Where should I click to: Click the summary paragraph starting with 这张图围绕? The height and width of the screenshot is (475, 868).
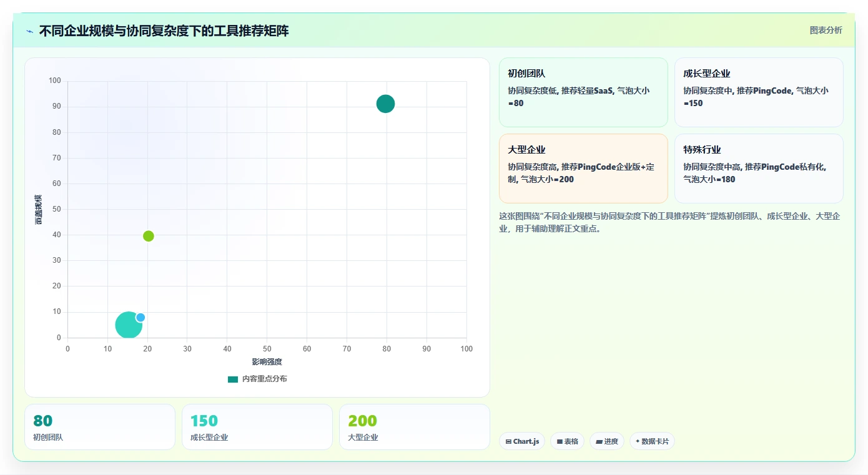point(671,222)
